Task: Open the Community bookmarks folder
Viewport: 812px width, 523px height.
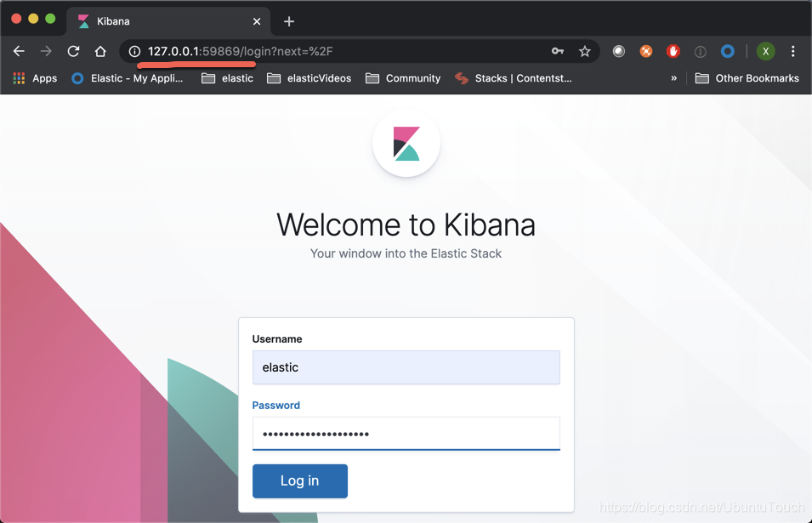Action: point(403,78)
